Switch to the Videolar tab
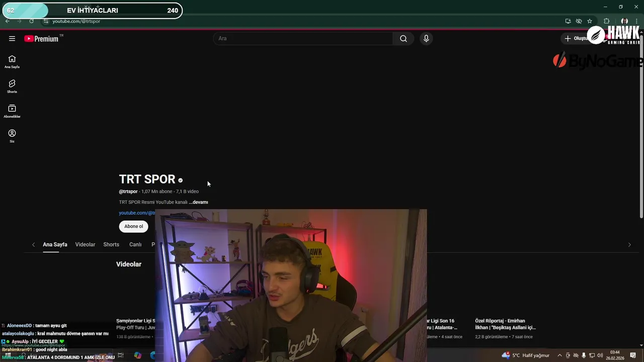The width and height of the screenshot is (644, 362). [85, 244]
